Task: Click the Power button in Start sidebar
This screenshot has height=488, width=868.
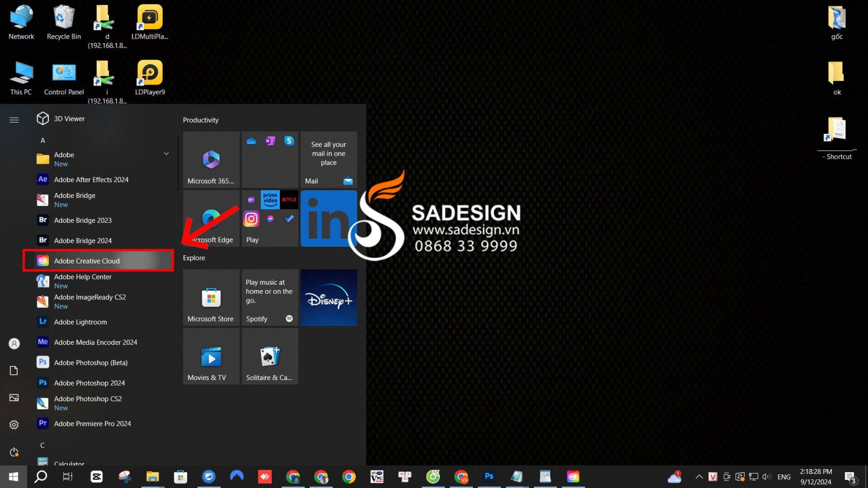Action: 14,452
